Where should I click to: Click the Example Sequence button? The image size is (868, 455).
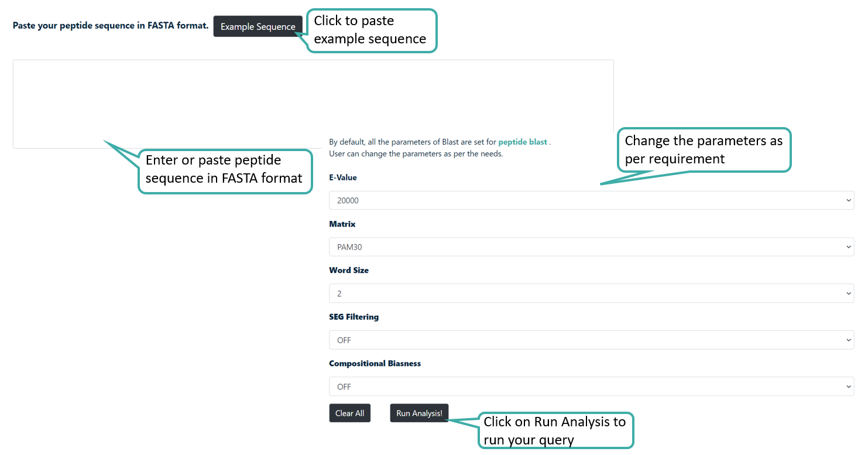(x=258, y=27)
